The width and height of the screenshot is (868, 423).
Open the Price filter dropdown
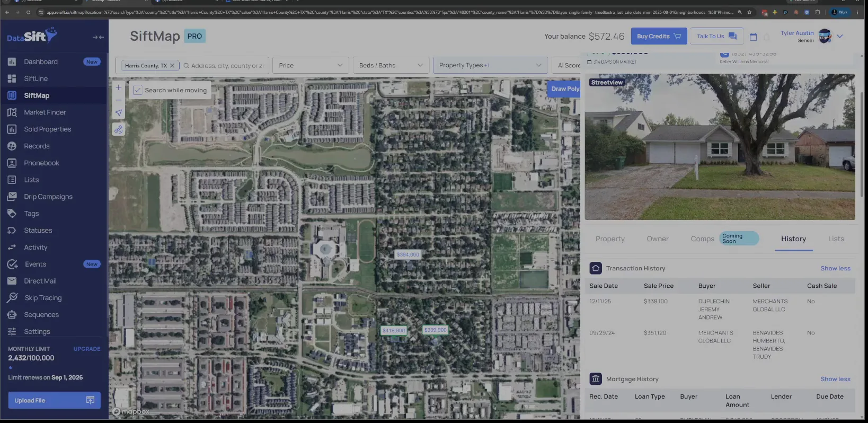coord(311,65)
